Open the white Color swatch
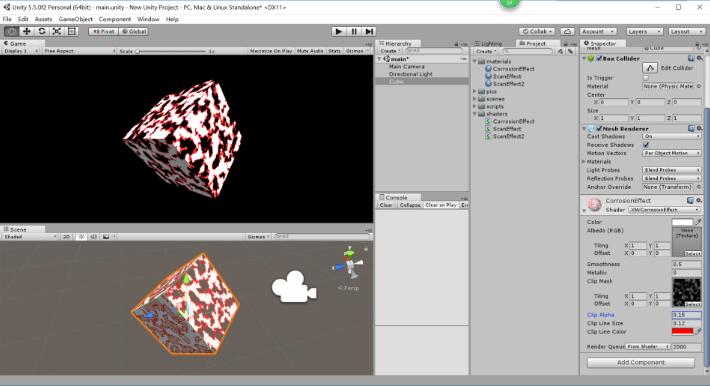Image resolution: width=710 pixels, height=386 pixels. click(x=682, y=222)
